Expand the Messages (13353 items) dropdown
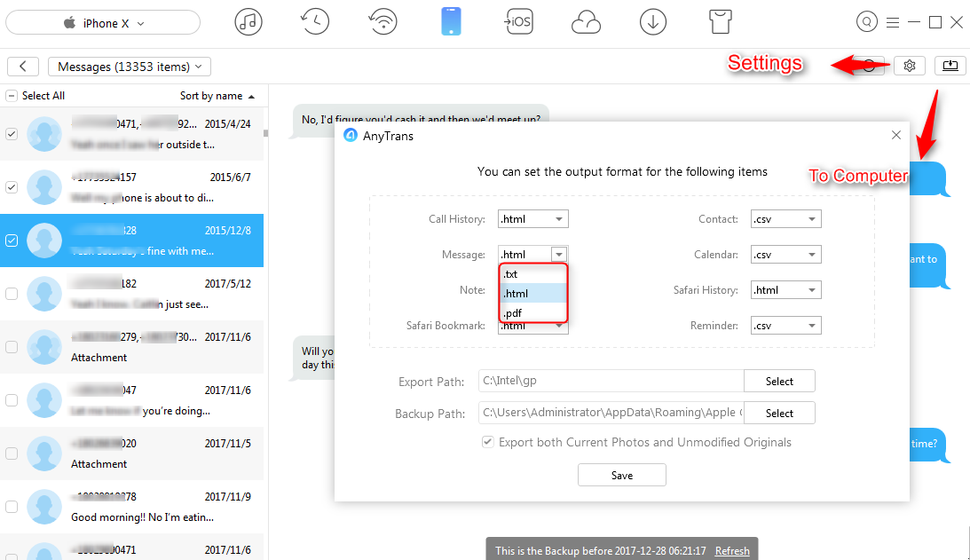 tap(130, 67)
